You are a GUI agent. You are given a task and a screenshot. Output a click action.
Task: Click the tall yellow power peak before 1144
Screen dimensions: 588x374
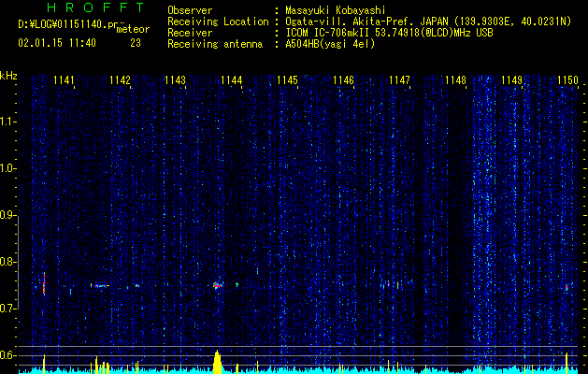coord(217,362)
